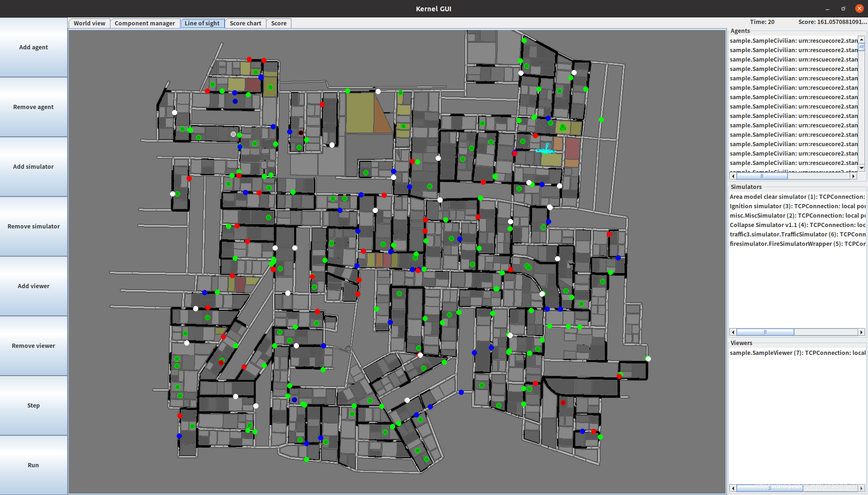Click Agents list horizontal scroll right arrow

[854, 176]
